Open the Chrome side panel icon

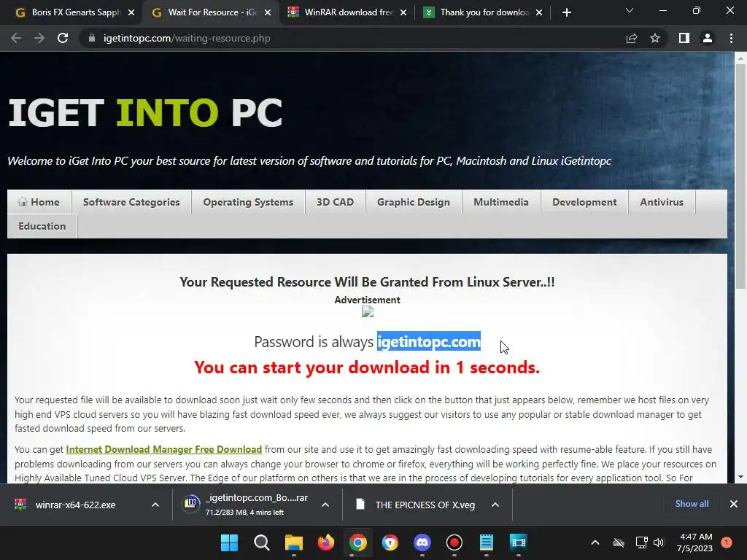(x=684, y=38)
